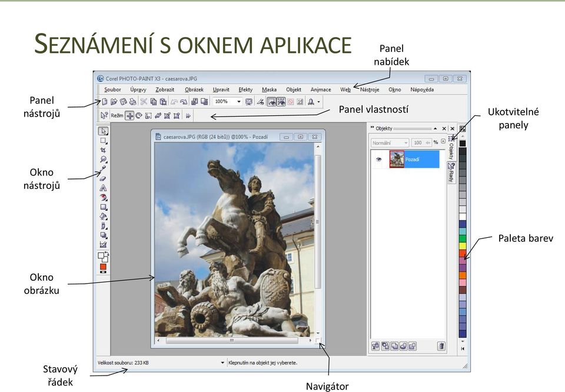
Task: Expand the property bar overflow chevron
Action: [188, 115]
